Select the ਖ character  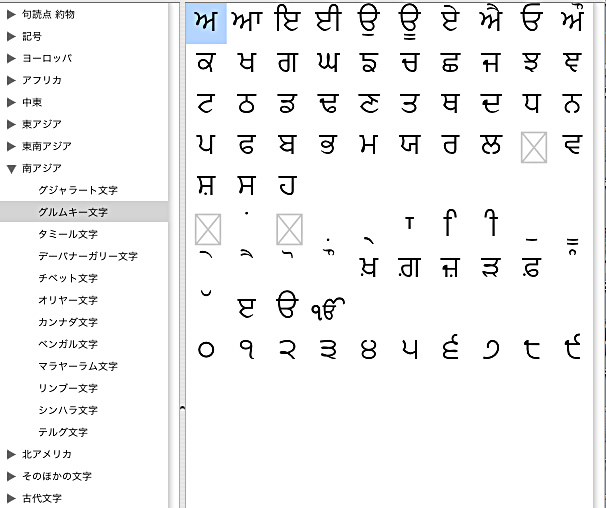click(x=247, y=63)
